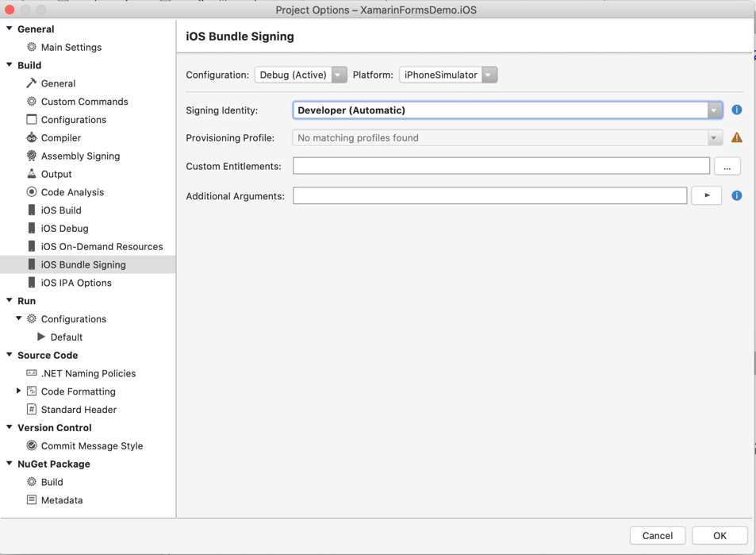Click the Standard Header icon

(x=30, y=409)
